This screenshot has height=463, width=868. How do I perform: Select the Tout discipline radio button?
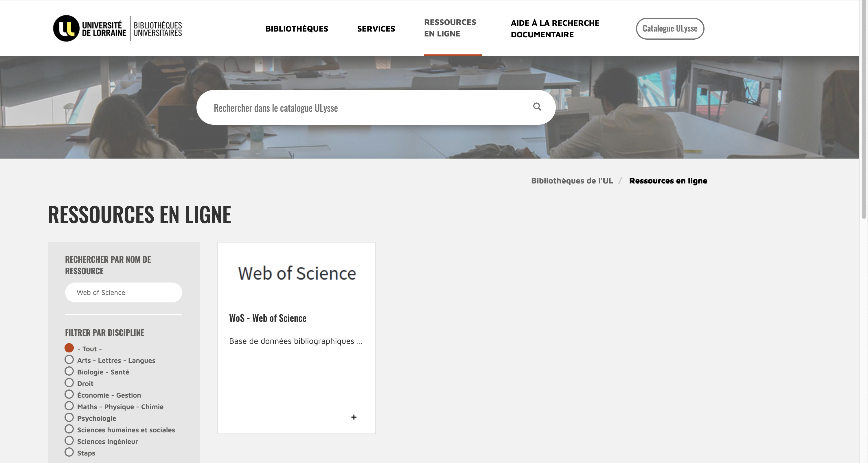tap(69, 348)
